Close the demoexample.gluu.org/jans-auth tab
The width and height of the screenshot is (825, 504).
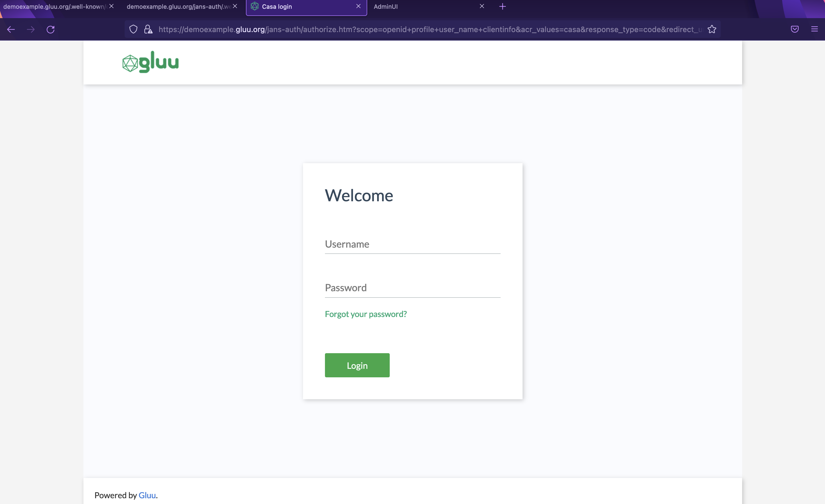tap(235, 6)
